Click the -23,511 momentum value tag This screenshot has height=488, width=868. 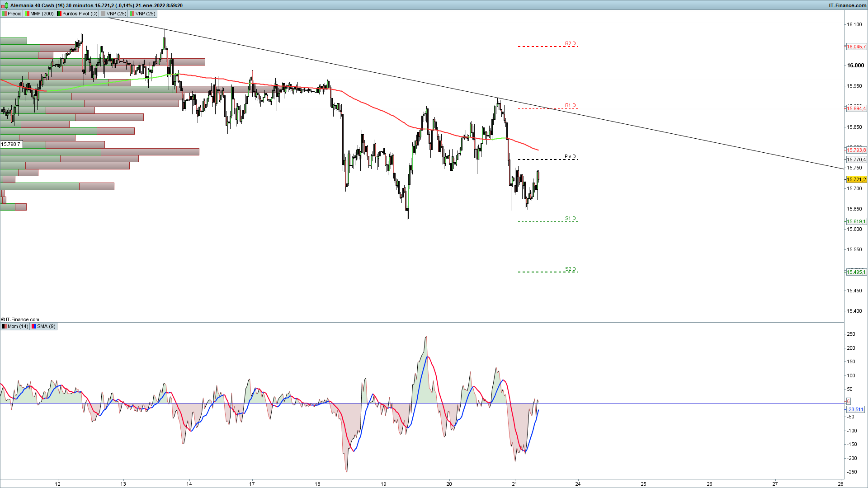point(855,409)
